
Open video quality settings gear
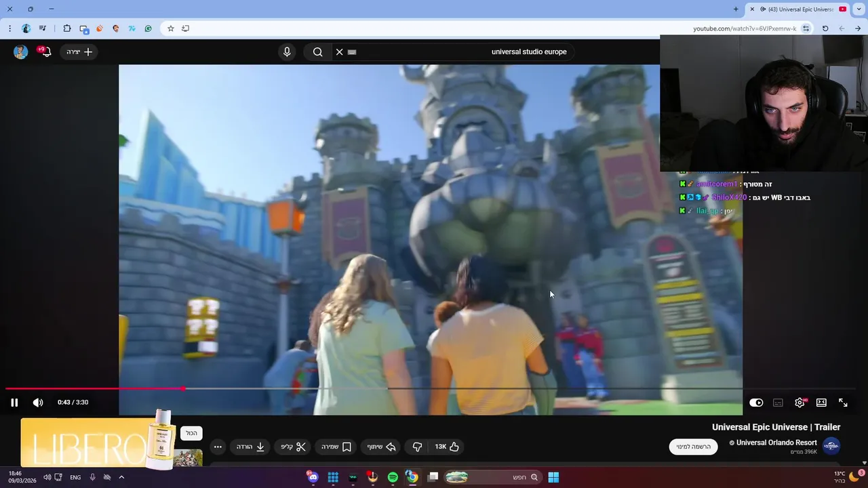click(800, 403)
